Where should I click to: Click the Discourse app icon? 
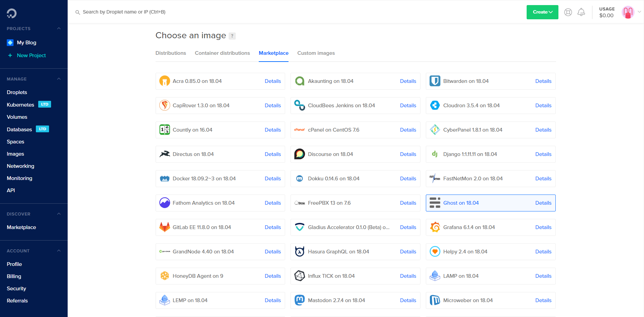point(300,154)
